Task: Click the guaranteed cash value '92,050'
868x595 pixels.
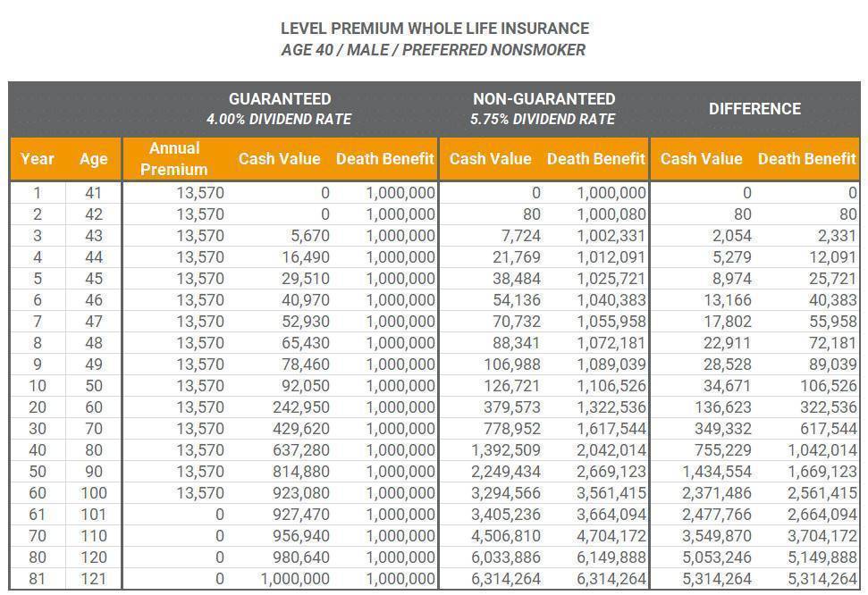Action: point(306,386)
